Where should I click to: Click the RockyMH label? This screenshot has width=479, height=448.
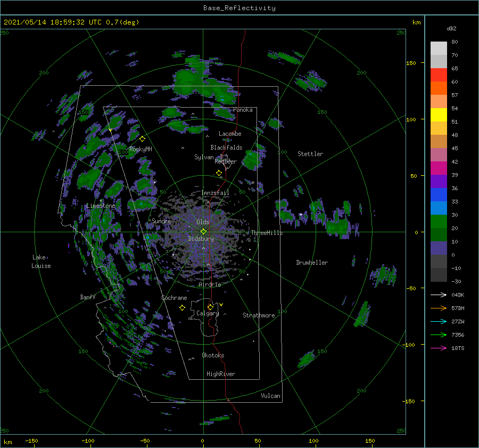(141, 149)
